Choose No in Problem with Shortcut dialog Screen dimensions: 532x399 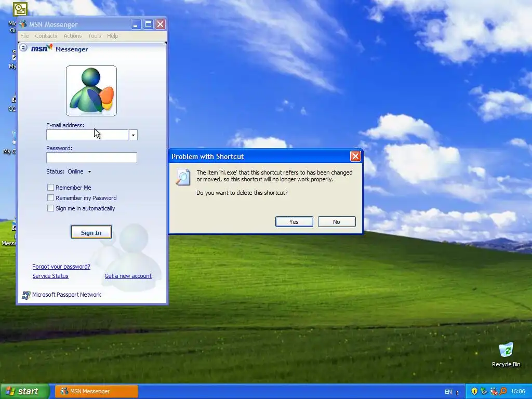(x=337, y=221)
